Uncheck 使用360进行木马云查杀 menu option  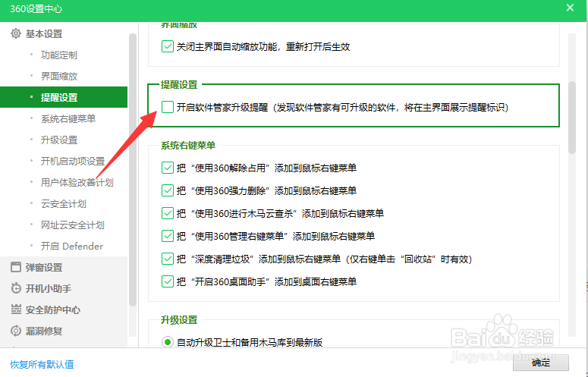pos(167,213)
